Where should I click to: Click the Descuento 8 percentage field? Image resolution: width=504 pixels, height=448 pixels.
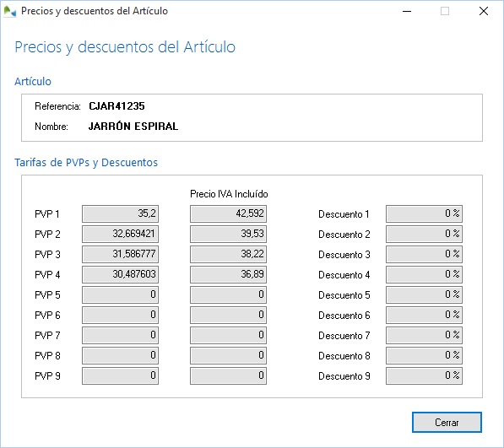point(424,355)
